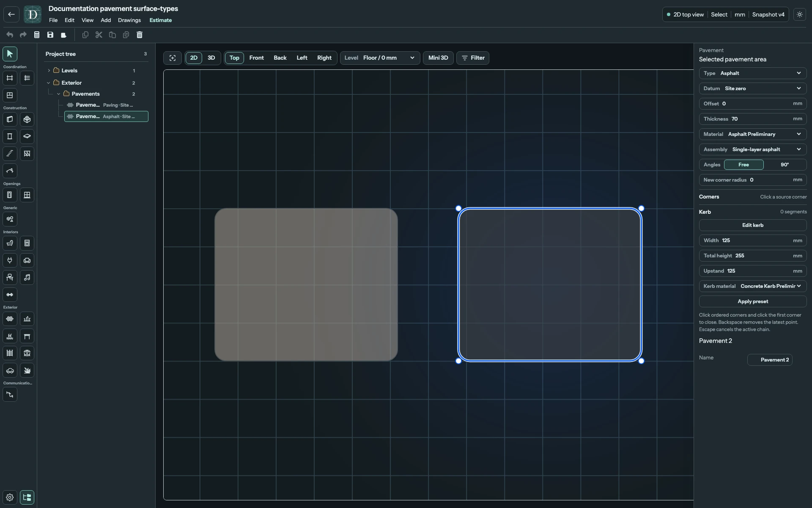Open the Drawings menu
Viewport: 812px width, 508px height.
[x=129, y=20]
